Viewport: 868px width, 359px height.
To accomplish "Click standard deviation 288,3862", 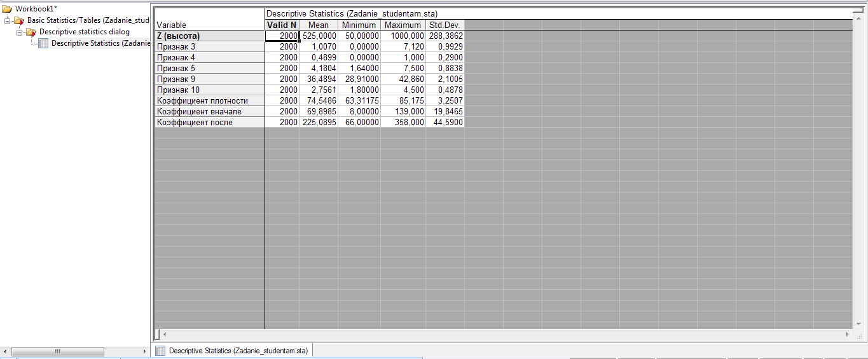I will tap(445, 36).
